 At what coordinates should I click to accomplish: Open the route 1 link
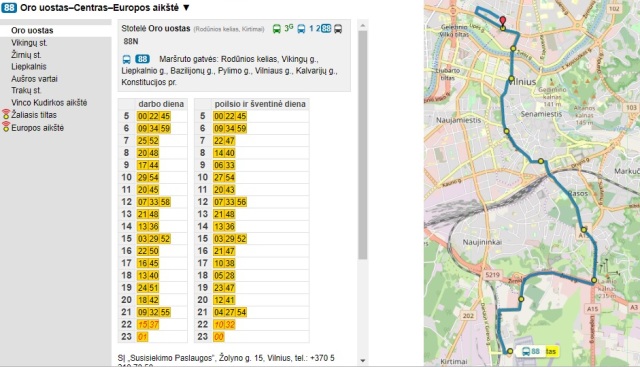coord(311,29)
